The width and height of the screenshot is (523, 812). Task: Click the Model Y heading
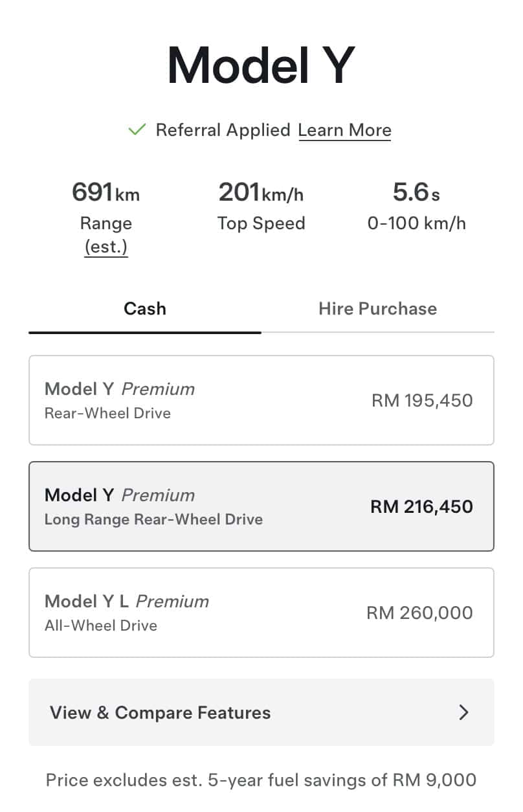coord(261,65)
